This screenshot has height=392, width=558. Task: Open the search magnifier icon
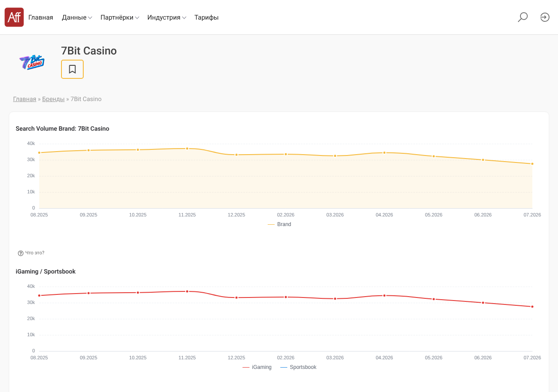click(x=523, y=17)
